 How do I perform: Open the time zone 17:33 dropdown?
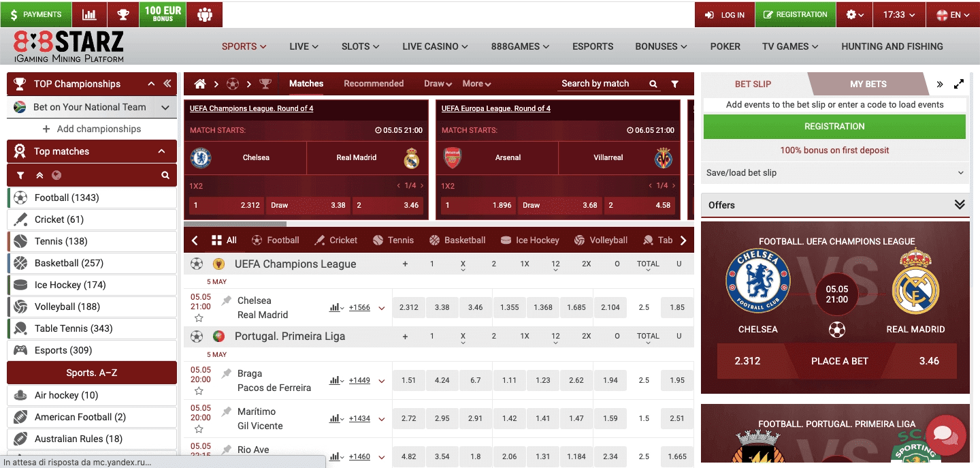click(x=899, y=14)
